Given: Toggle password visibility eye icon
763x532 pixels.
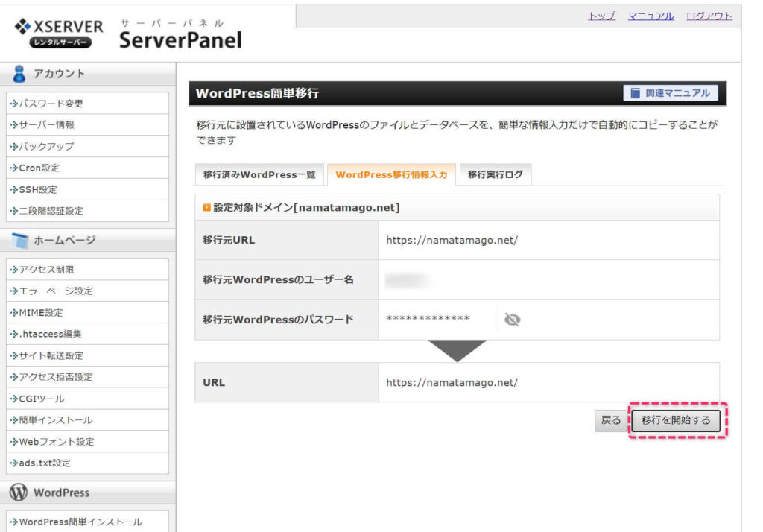Looking at the screenshot, I should click(x=512, y=320).
